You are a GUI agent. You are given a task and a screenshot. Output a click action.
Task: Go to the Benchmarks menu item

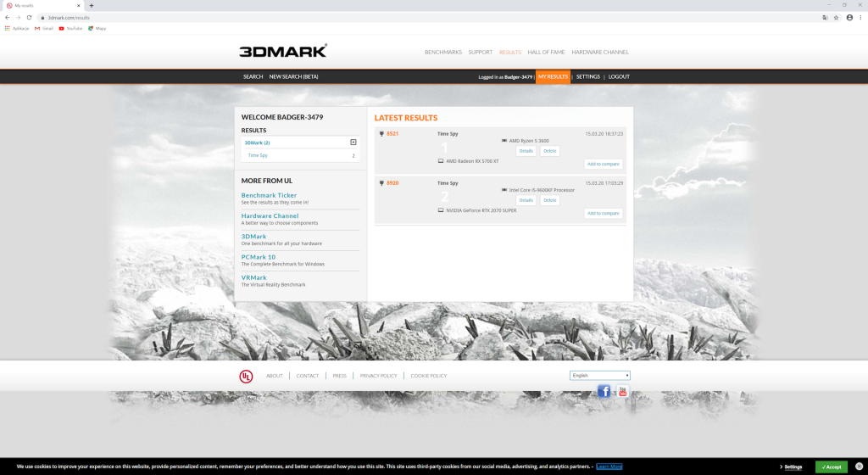pyautogui.click(x=443, y=52)
